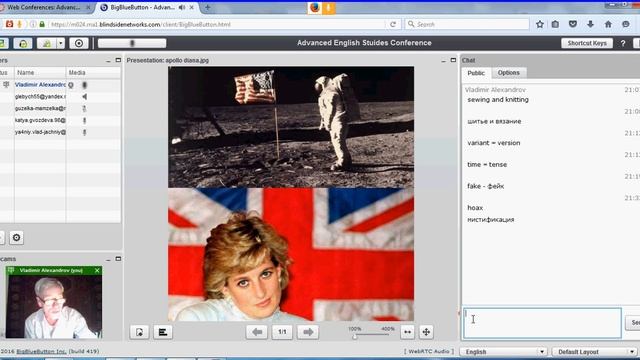
Task: Click the presentation zoom slider handle
Action: click(x=355, y=336)
